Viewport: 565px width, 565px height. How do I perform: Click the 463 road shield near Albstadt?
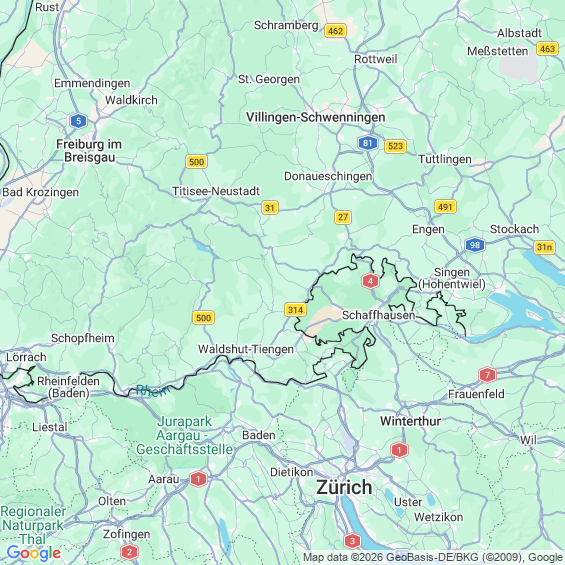(547, 48)
